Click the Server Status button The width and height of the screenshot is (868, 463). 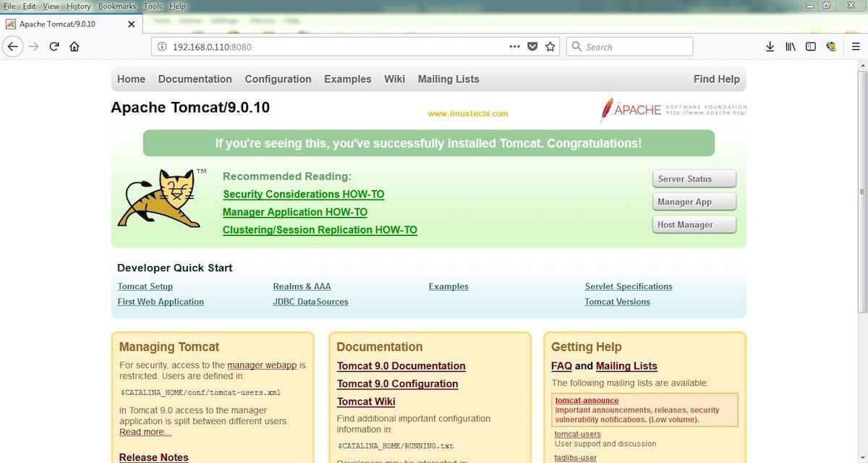694,179
